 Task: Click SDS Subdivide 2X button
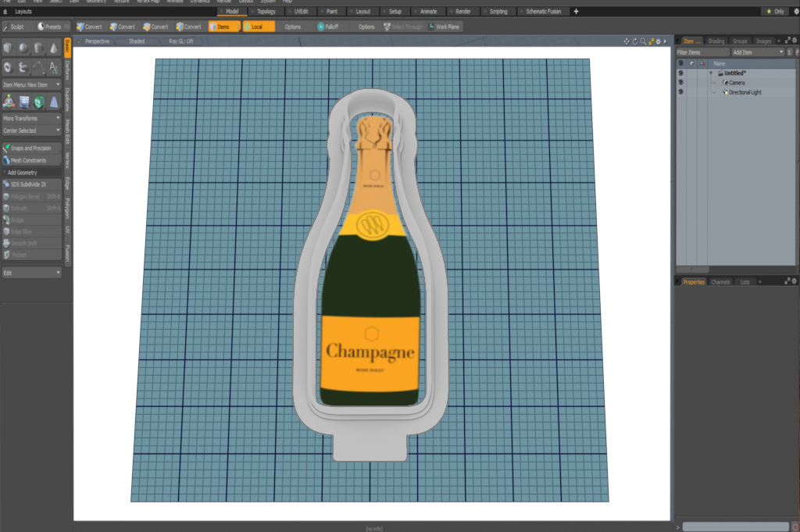[x=31, y=184]
